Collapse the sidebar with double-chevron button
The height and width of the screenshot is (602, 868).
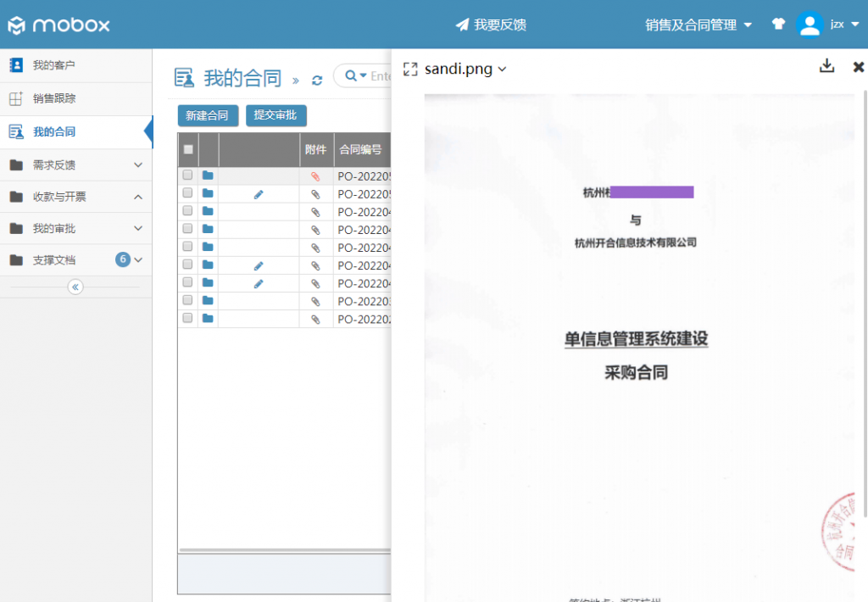tap(75, 287)
